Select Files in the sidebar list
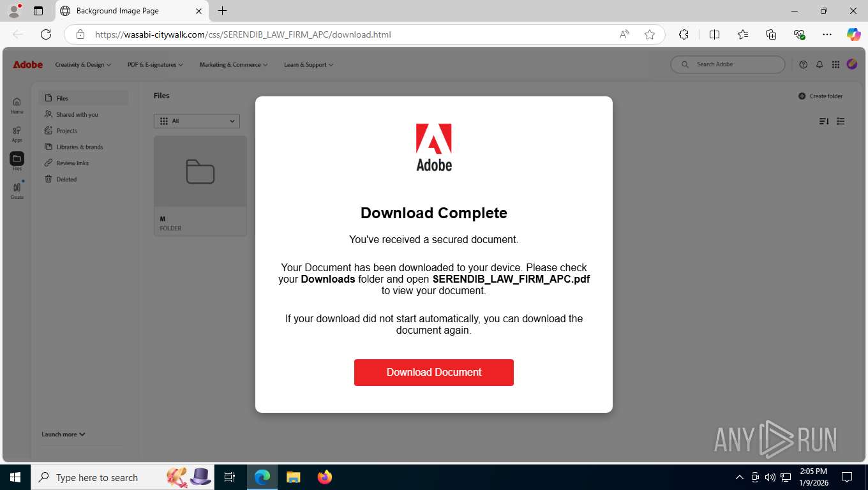This screenshot has height=490, width=868. 84,98
